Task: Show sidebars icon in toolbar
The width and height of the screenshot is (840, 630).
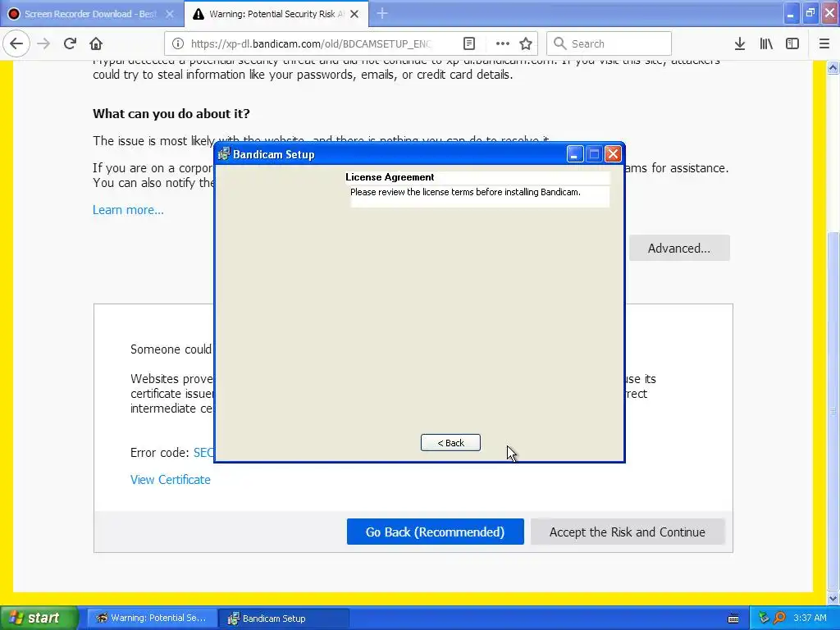Action: (792, 43)
